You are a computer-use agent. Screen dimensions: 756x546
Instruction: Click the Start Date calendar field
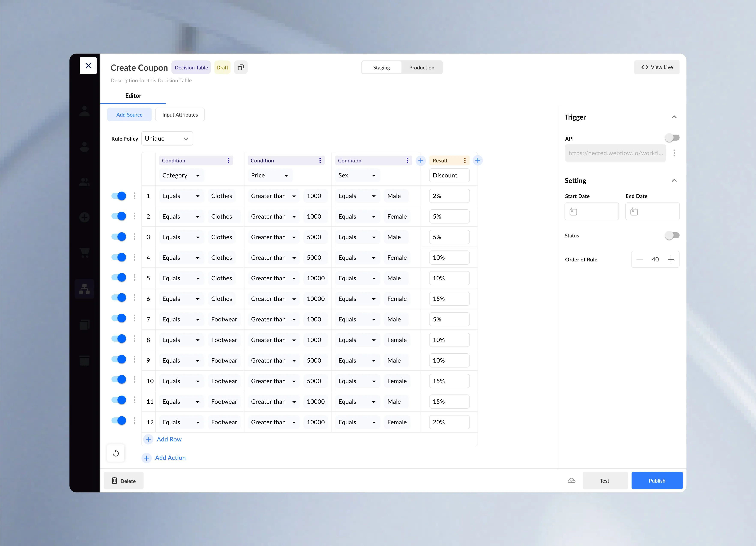tap(592, 211)
